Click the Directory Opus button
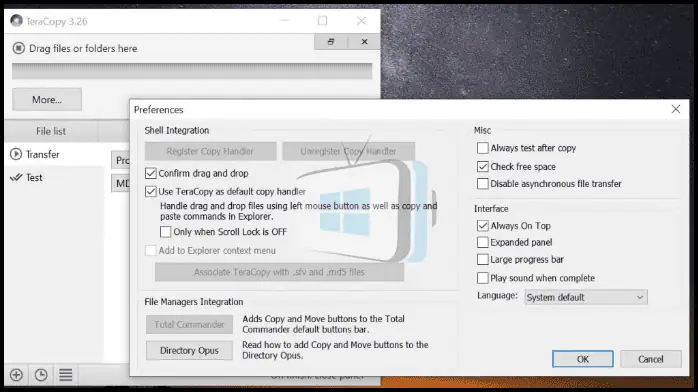Screen dimensions: 698x392 pos(189,351)
